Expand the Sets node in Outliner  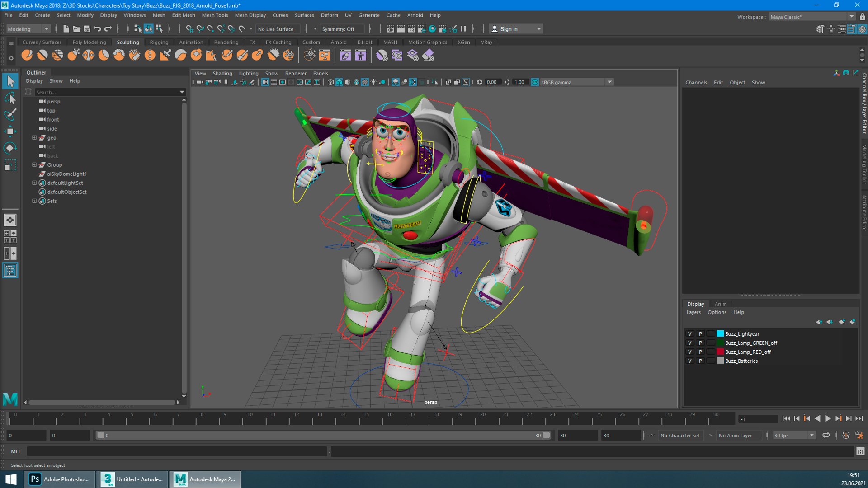pyautogui.click(x=34, y=201)
